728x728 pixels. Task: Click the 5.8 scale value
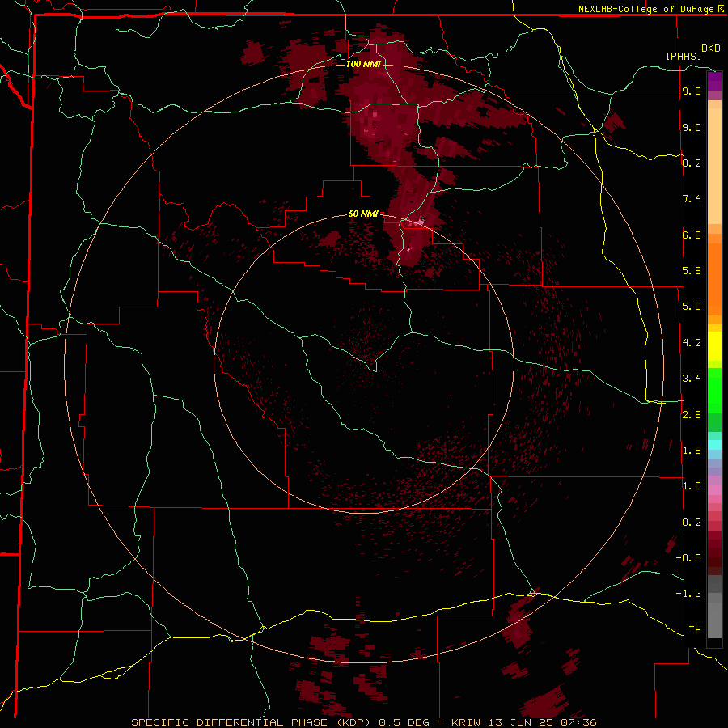click(692, 271)
